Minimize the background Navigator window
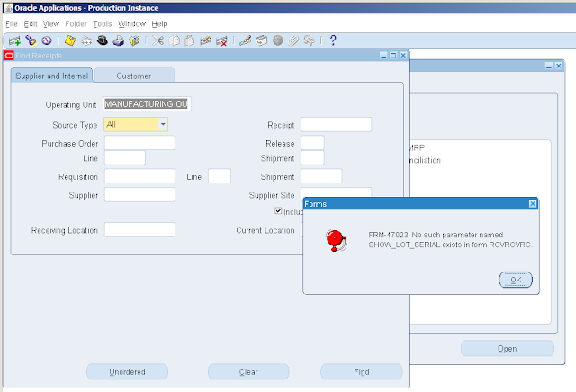The image size is (576, 392). pyautogui.click(x=549, y=66)
